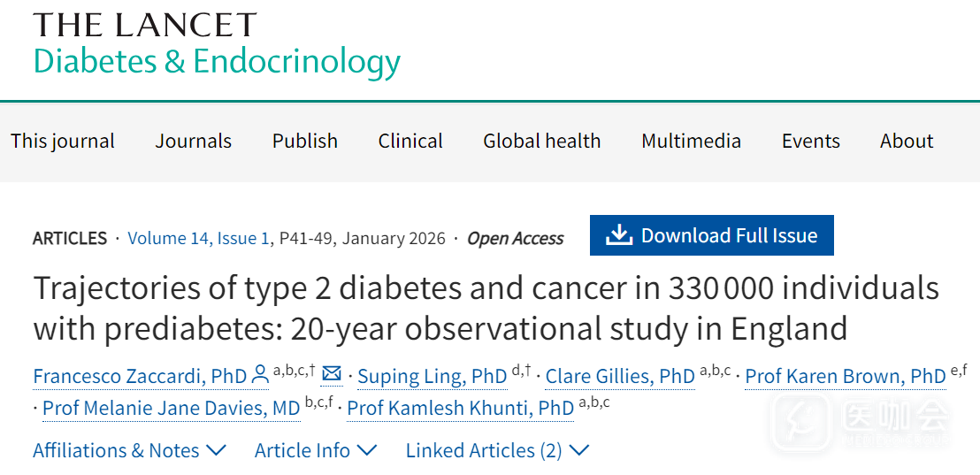Open the This journal menu
980x475 pixels.
(x=63, y=141)
